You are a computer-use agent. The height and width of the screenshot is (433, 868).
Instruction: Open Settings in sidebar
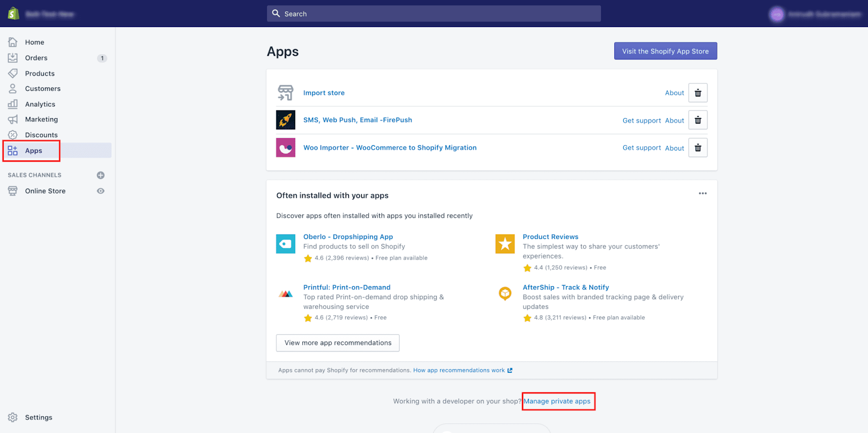point(39,417)
